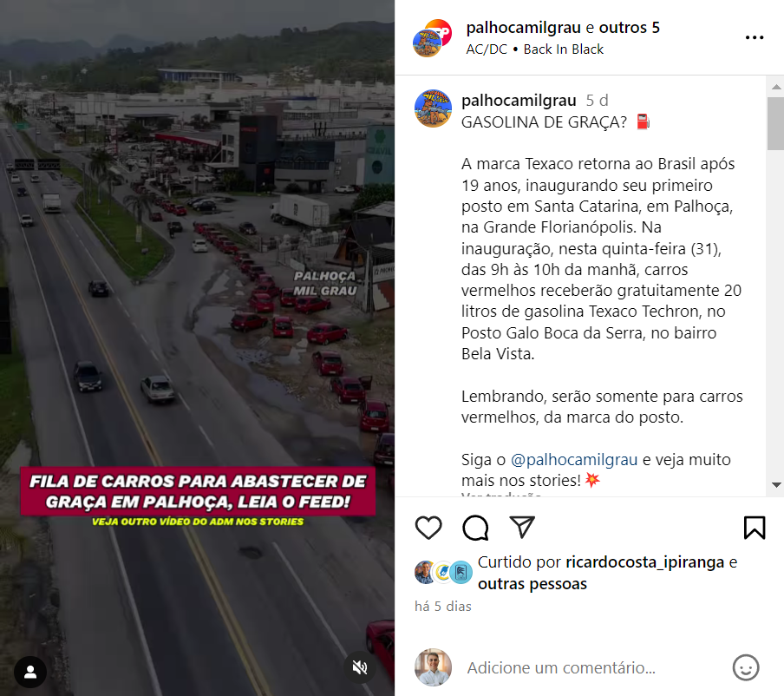Open the three-dots more options menu
The height and width of the screenshot is (696, 784).
click(754, 37)
